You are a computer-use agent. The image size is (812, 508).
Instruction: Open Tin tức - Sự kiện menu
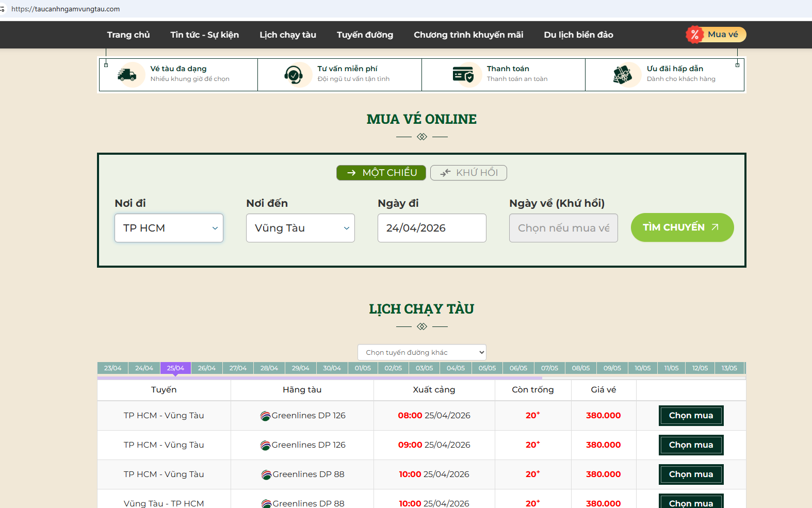pos(205,35)
